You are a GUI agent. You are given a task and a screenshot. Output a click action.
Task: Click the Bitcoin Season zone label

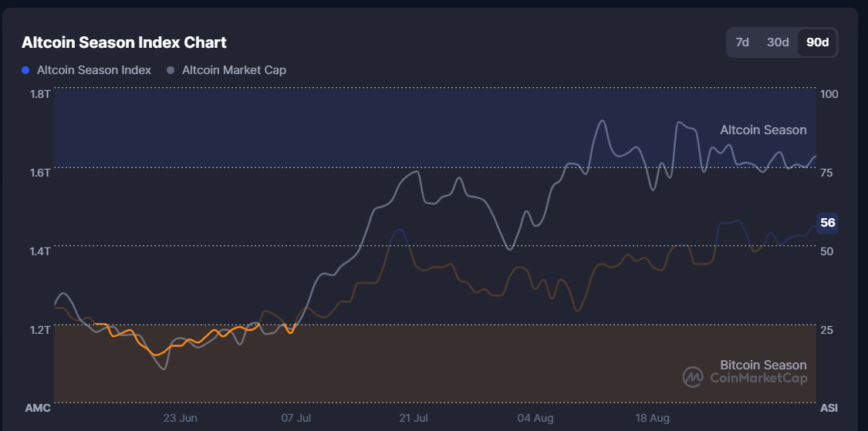(x=763, y=365)
